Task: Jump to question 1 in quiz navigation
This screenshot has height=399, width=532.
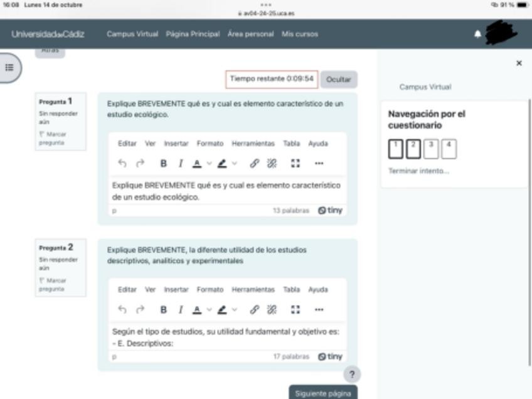Action: tap(396, 149)
